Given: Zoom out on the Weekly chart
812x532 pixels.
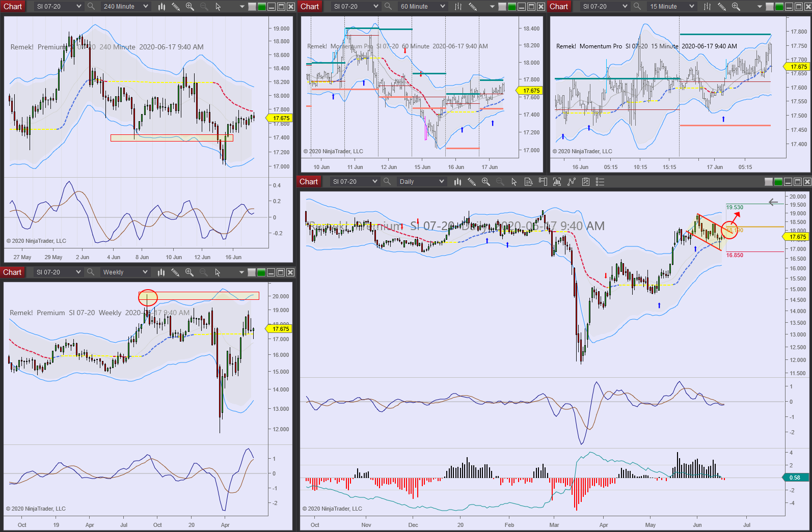Looking at the screenshot, I should tap(204, 272).
